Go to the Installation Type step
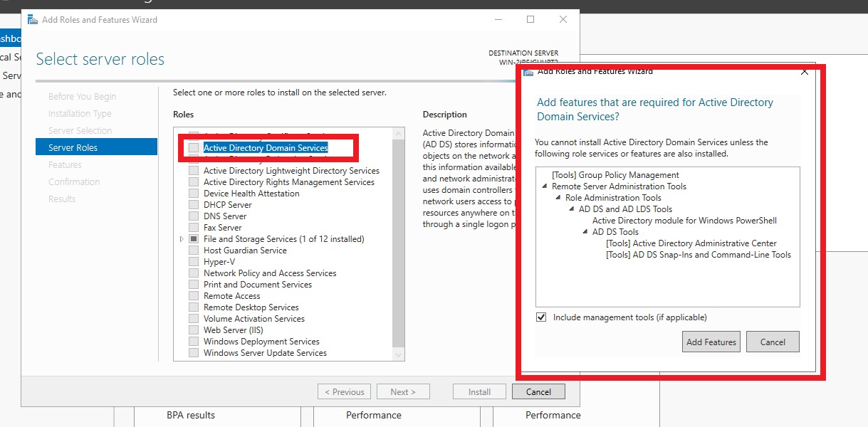 (x=80, y=113)
